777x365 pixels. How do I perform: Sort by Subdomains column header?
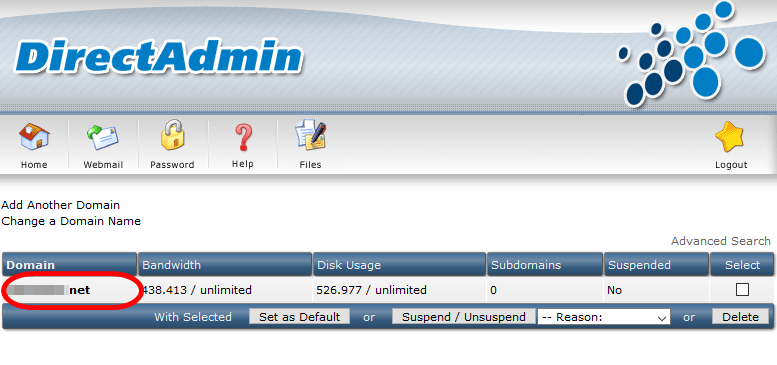click(x=526, y=265)
